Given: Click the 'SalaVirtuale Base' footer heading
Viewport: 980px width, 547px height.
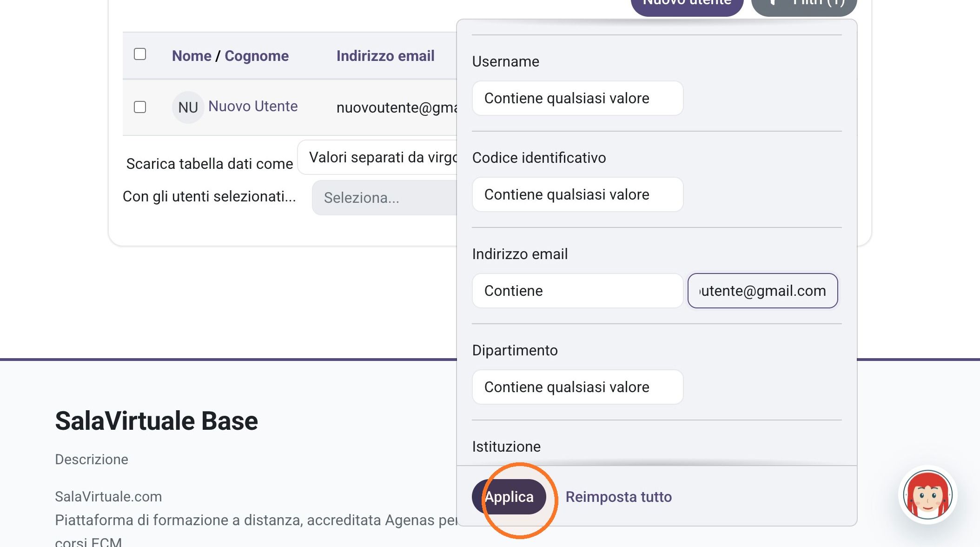Looking at the screenshot, I should [156, 421].
